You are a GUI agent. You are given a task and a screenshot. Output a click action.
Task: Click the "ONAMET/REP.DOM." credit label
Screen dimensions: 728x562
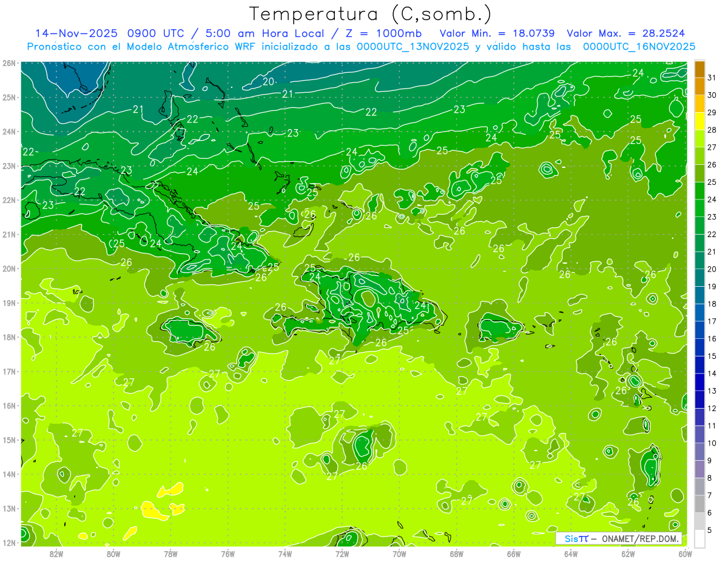(639, 538)
